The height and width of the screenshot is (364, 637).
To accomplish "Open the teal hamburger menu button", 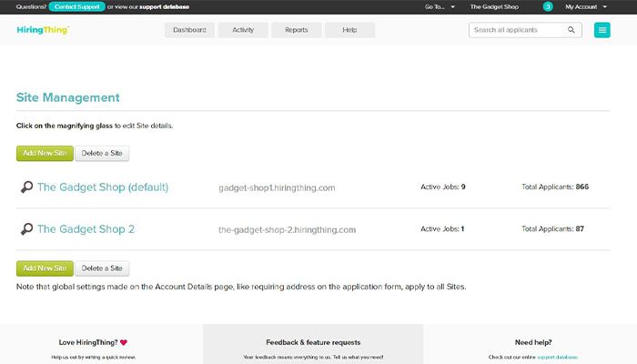I will pos(602,30).
